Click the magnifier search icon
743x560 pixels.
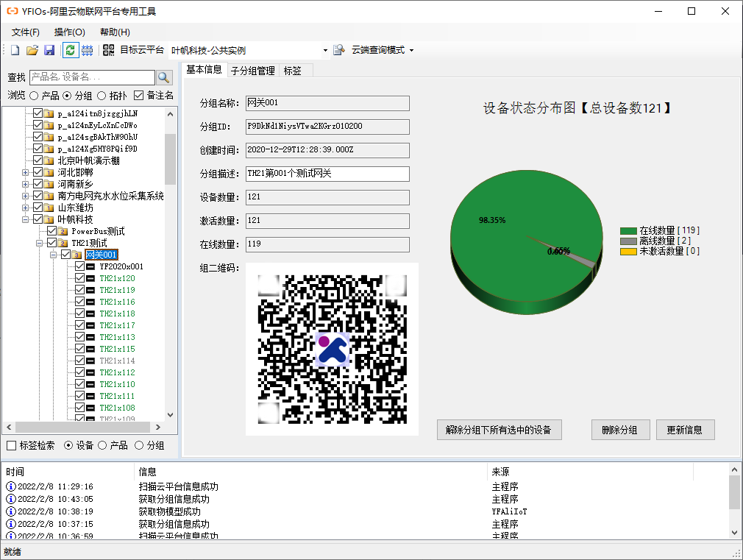(163, 77)
